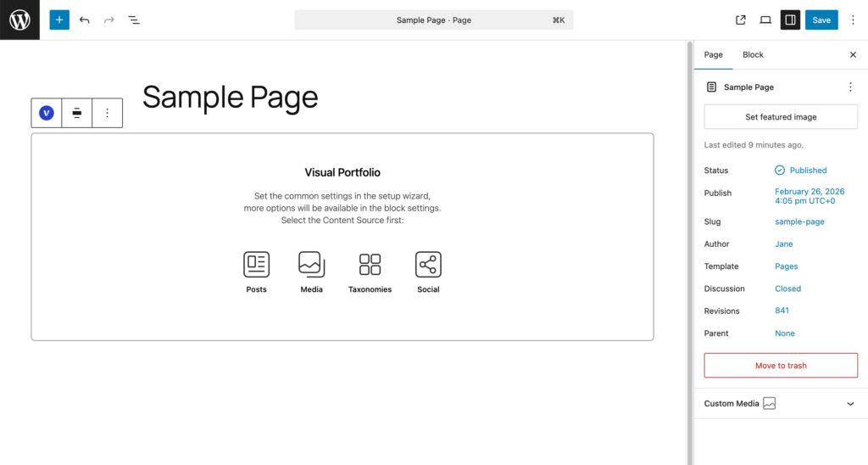Switch to the Page tab
Image resolution: width=868 pixels, height=465 pixels.
click(714, 54)
